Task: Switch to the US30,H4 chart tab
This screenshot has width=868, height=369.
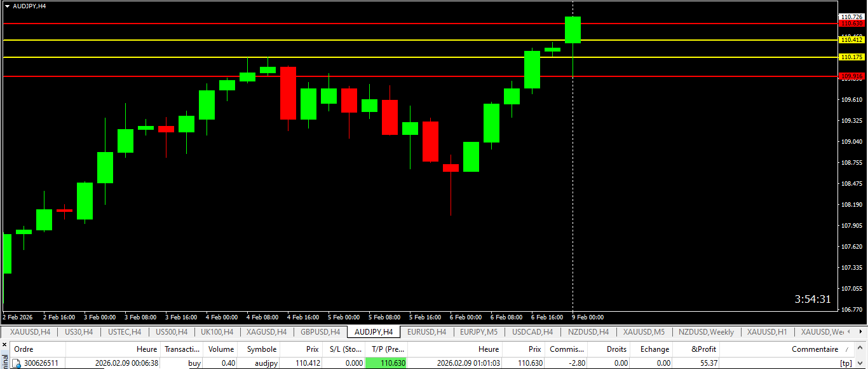Action: pos(79,332)
